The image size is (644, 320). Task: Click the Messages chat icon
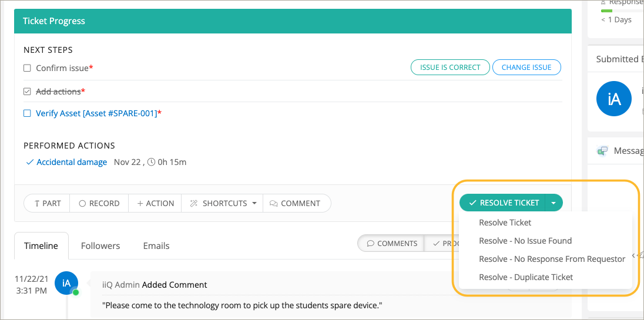[602, 151]
